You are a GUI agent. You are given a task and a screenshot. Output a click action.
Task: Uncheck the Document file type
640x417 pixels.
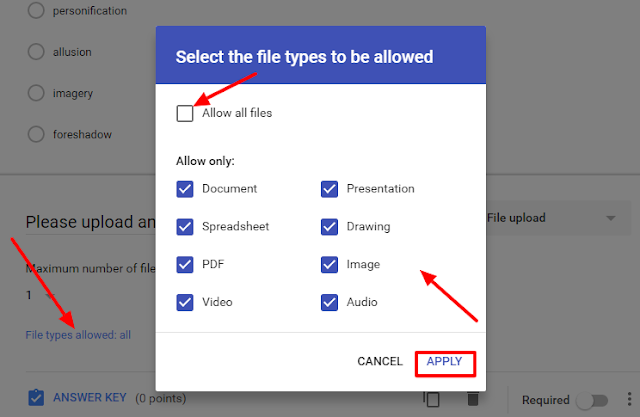click(185, 188)
